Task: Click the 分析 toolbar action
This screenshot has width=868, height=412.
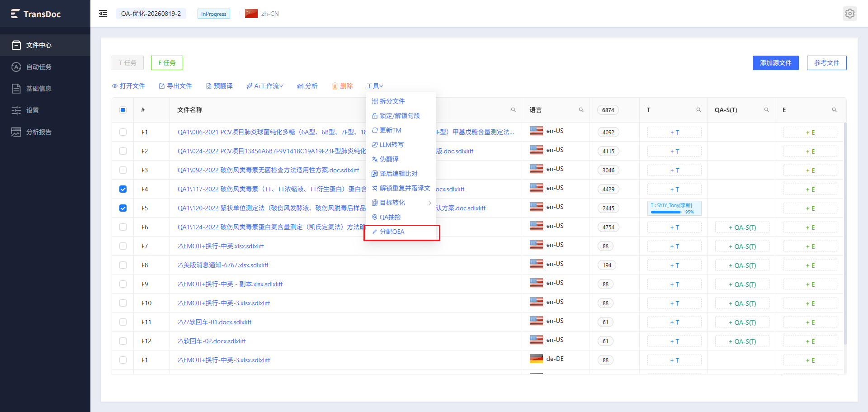Action: click(x=307, y=86)
